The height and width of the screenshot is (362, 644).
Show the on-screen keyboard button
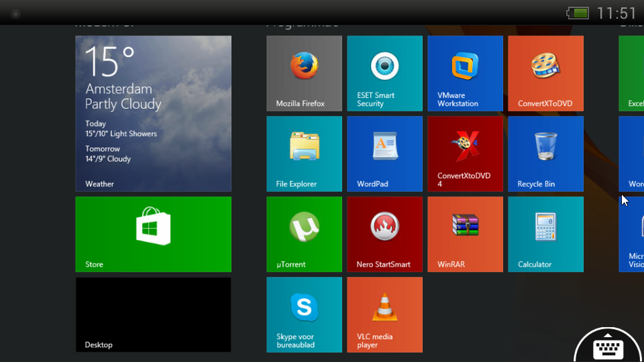click(608, 348)
